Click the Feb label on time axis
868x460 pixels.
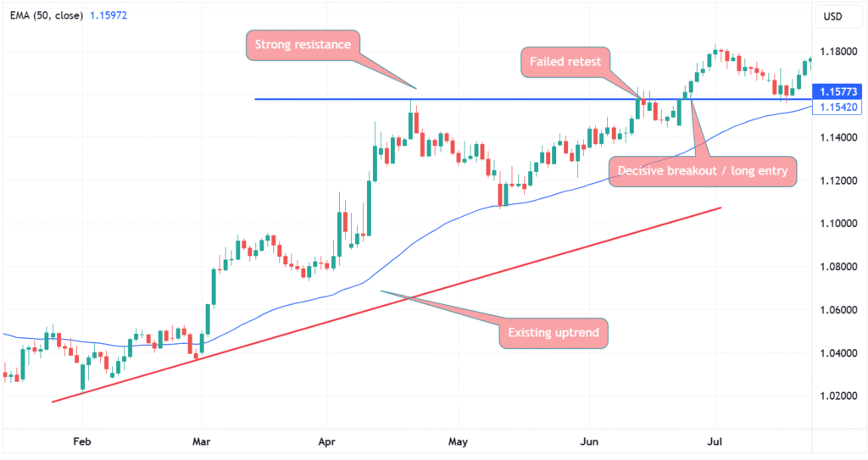click(82, 441)
